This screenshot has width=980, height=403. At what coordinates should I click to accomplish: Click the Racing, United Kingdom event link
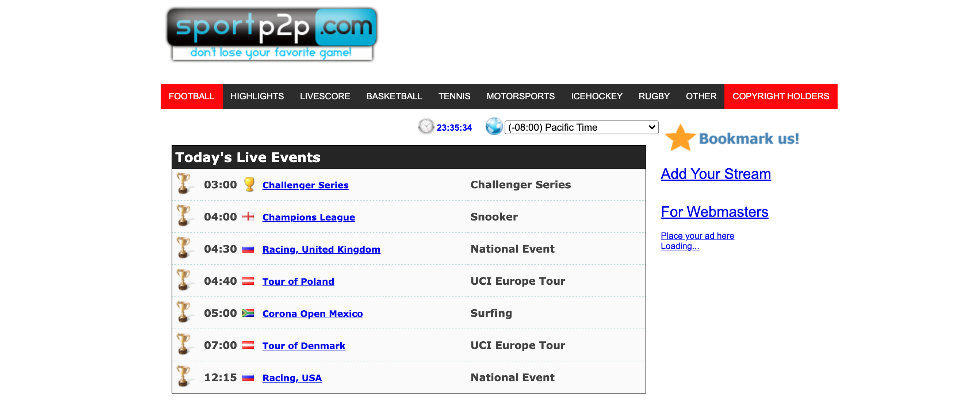pos(321,249)
